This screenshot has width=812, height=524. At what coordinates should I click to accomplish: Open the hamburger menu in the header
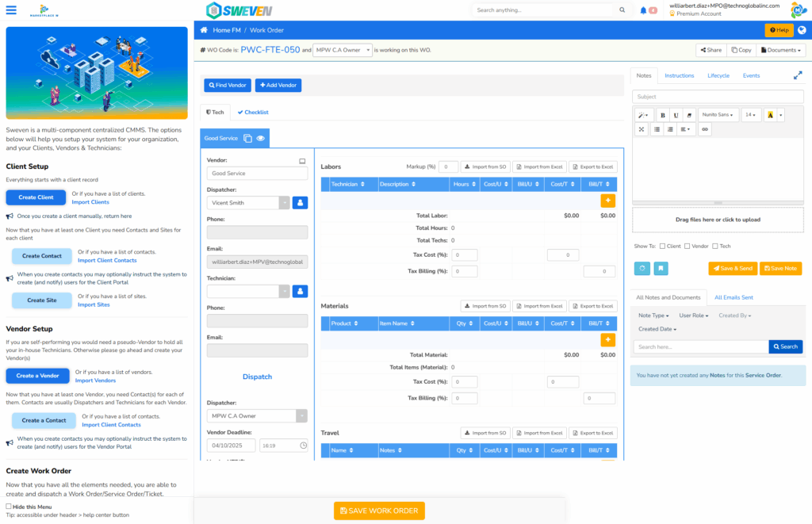(x=11, y=10)
